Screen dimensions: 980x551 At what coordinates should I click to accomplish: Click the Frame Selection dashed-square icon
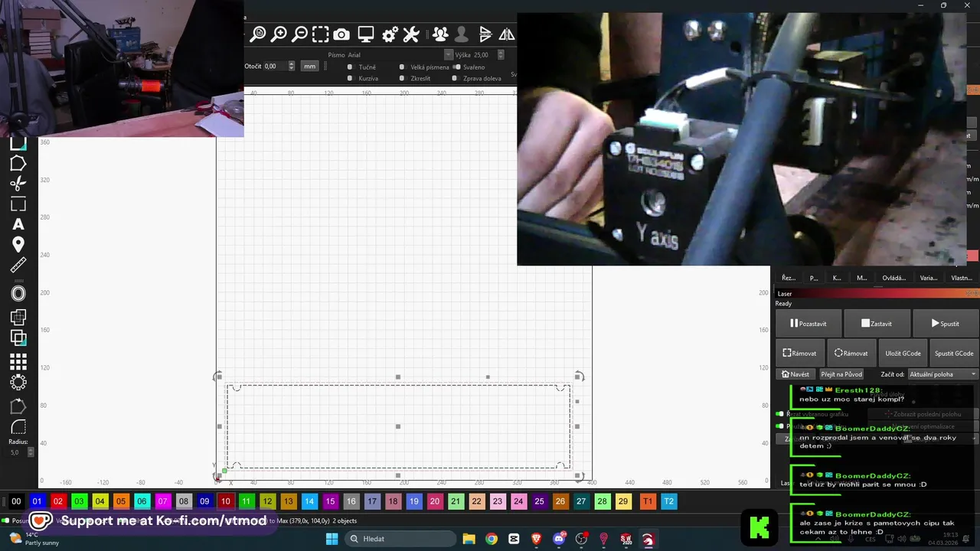tap(321, 34)
